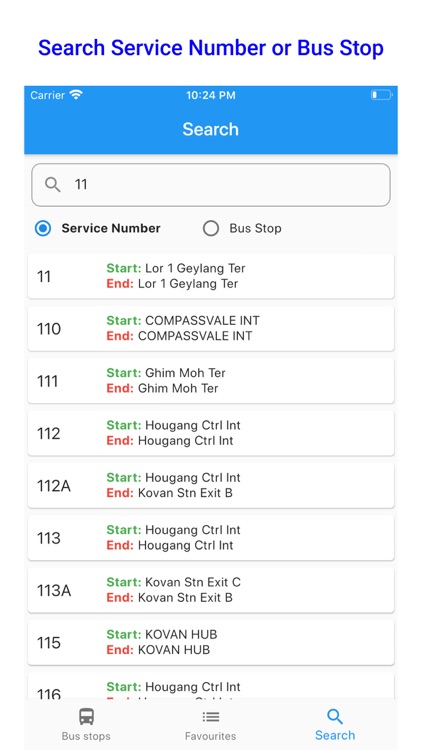Choose service 112A ending Kovan Stn Exit B
This screenshot has height=750, width=422.
(211, 485)
